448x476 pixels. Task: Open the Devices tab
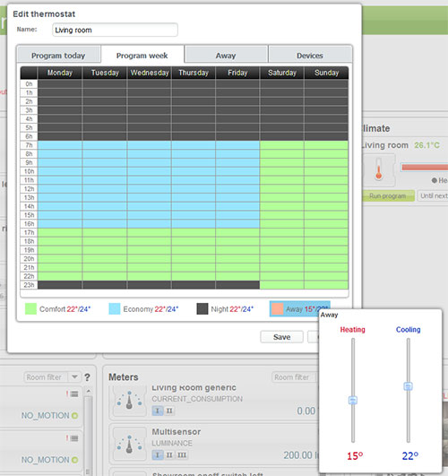tap(310, 56)
